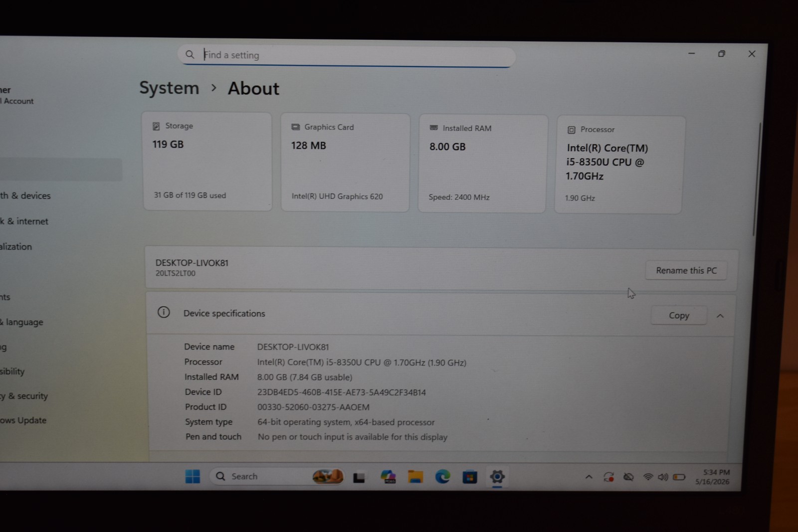Click the taskbar Search box
Viewport: 798px width, 532px height.
277,477
